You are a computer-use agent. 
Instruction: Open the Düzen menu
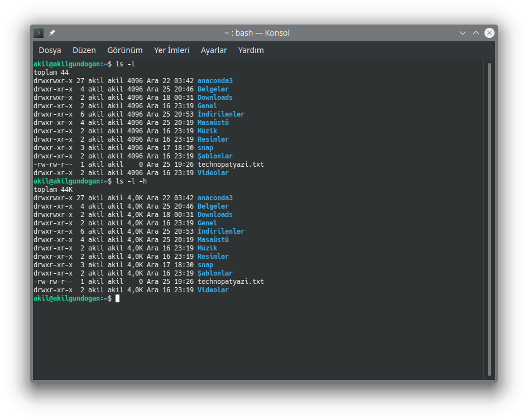(84, 50)
